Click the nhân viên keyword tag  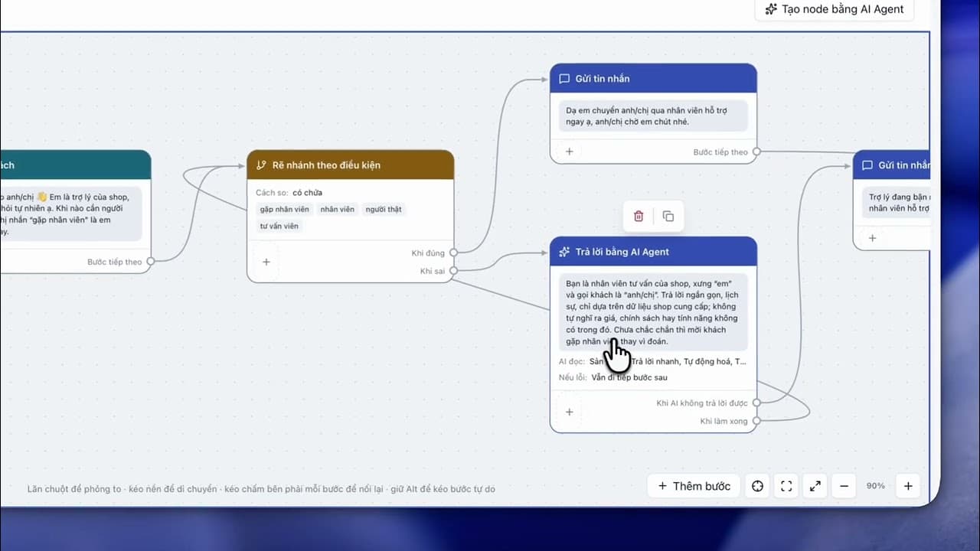pyautogui.click(x=338, y=209)
